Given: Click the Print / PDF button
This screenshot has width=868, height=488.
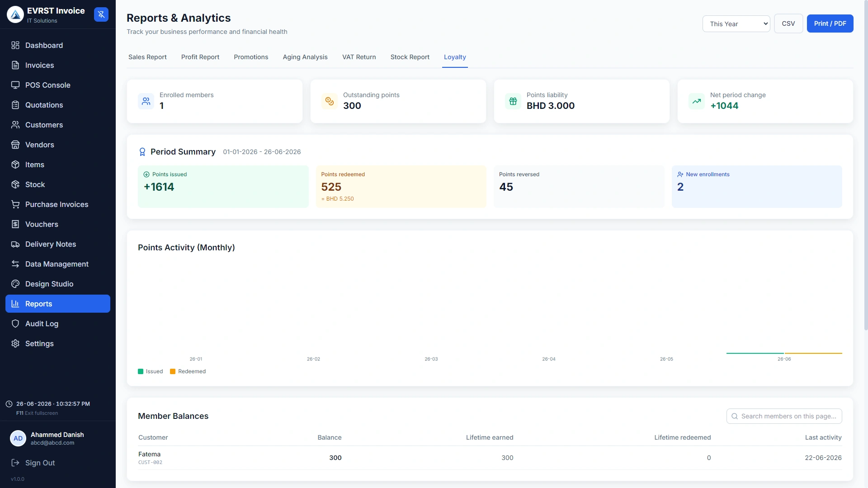Looking at the screenshot, I should coord(830,23).
